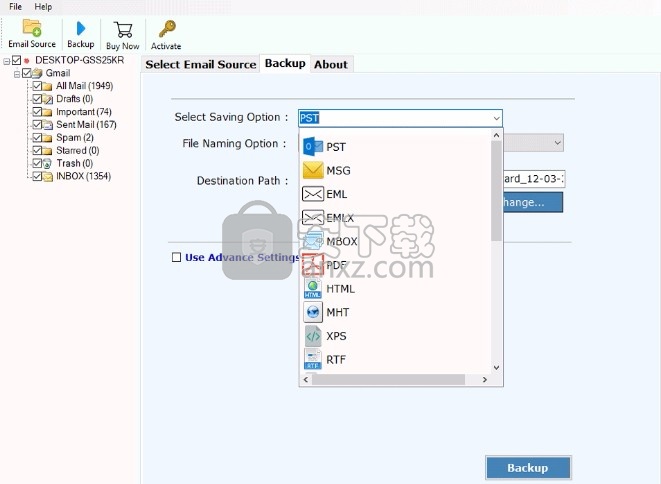Uncheck the Trash (0) checkbox

point(37,164)
